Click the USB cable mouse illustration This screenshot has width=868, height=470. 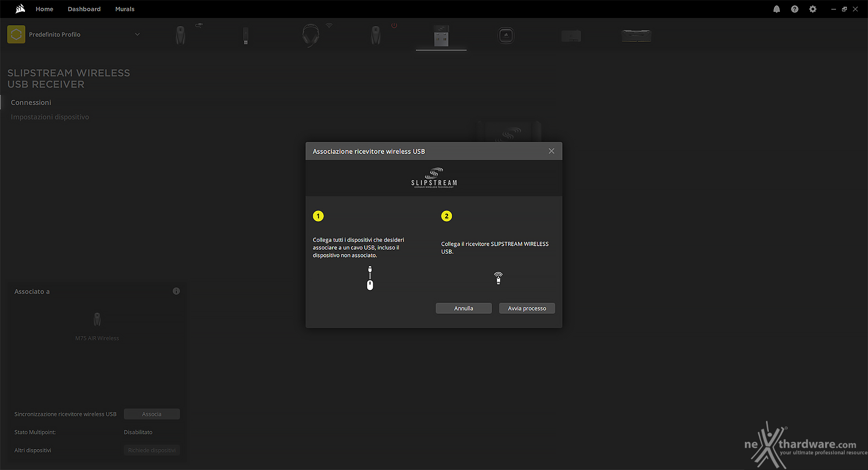370,278
